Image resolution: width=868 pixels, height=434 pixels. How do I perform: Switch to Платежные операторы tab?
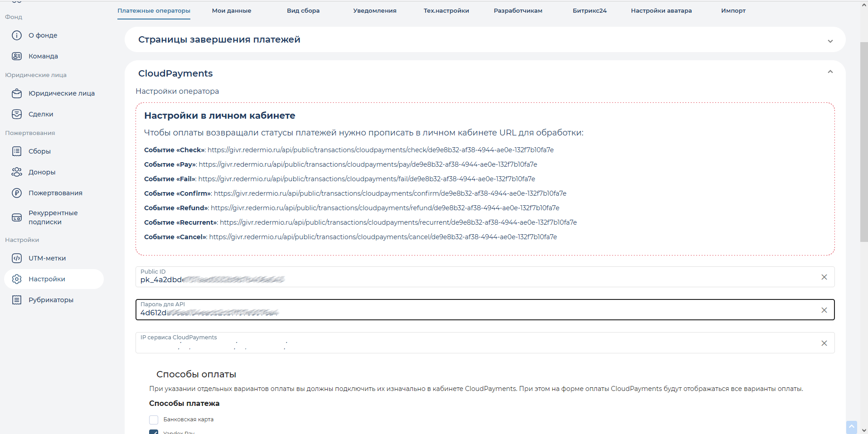154,11
